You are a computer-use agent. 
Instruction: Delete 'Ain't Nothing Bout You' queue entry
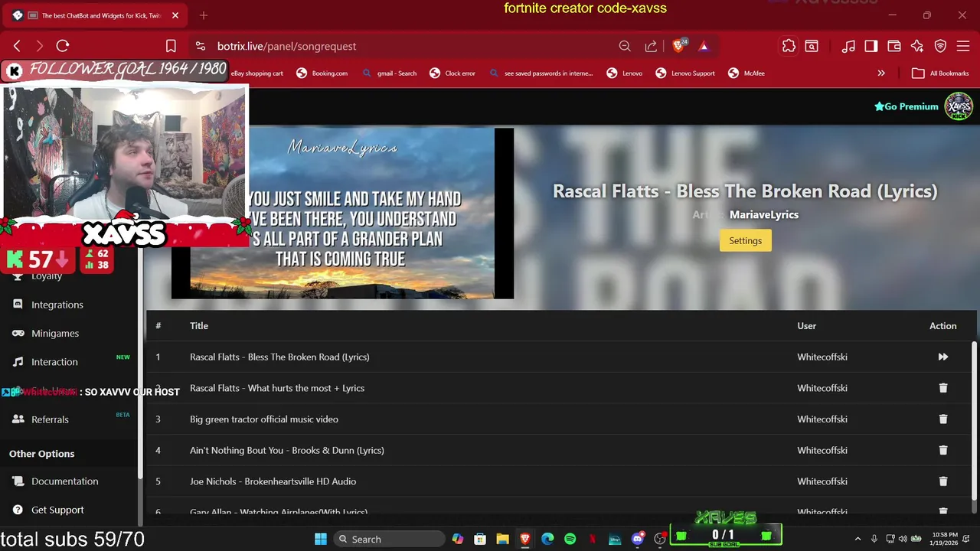click(942, 450)
